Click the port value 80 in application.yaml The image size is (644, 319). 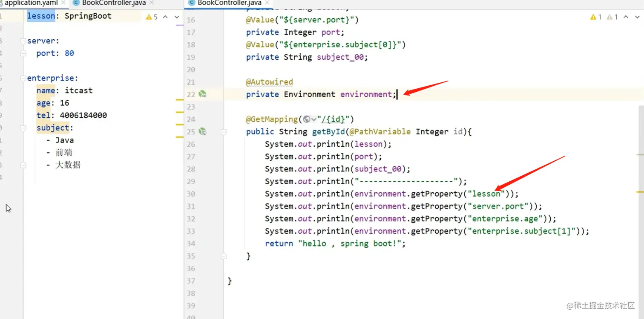coord(69,53)
